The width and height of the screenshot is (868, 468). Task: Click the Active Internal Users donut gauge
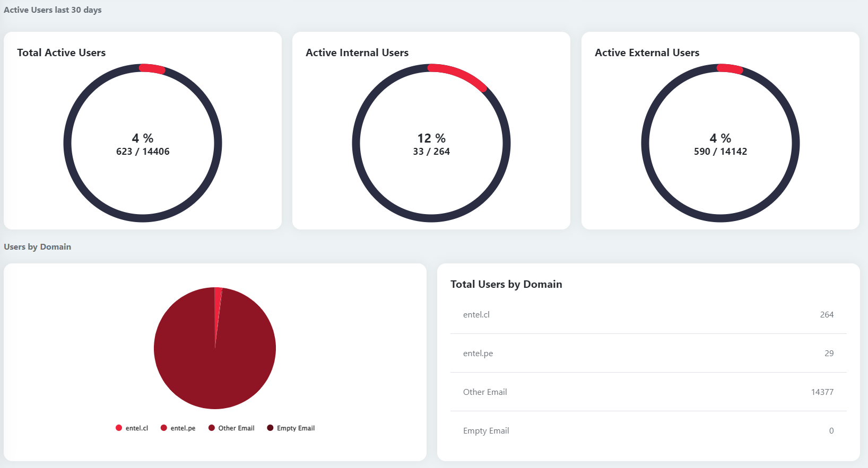pyautogui.click(x=431, y=143)
